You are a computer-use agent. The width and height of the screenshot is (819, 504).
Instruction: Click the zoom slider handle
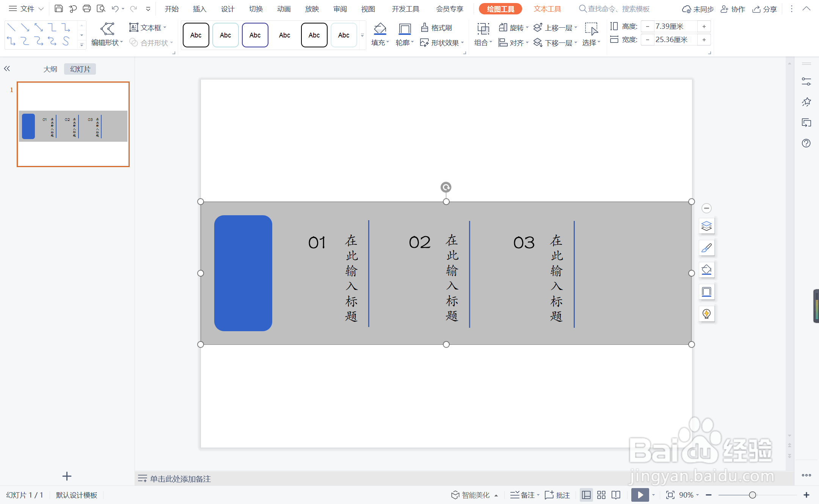[752, 495]
